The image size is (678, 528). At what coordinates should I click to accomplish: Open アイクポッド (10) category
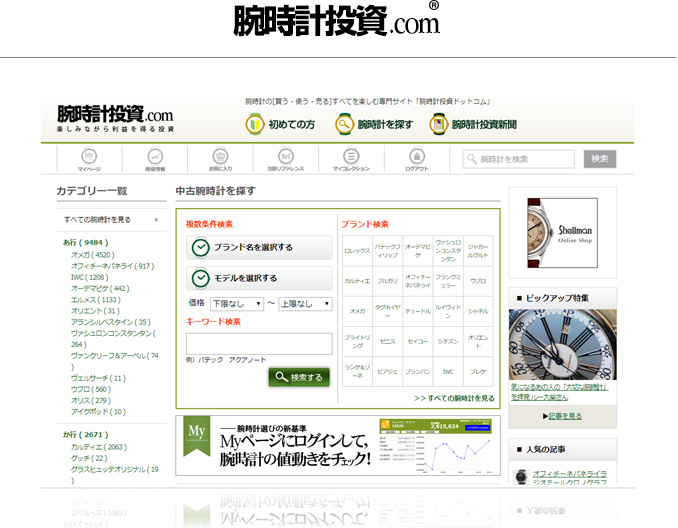point(98,412)
